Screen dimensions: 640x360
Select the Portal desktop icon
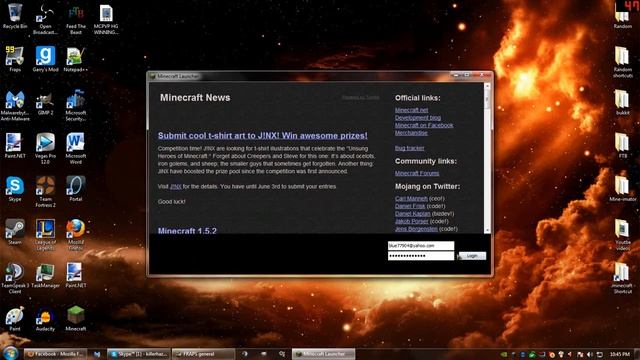[76, 189]
